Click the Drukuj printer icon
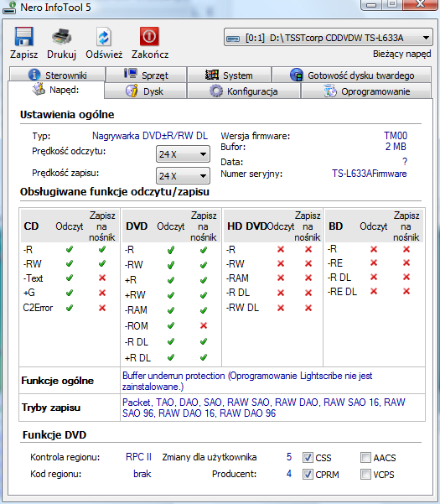The width and height of the screenshot is (440, 504). tap(62, 37)
